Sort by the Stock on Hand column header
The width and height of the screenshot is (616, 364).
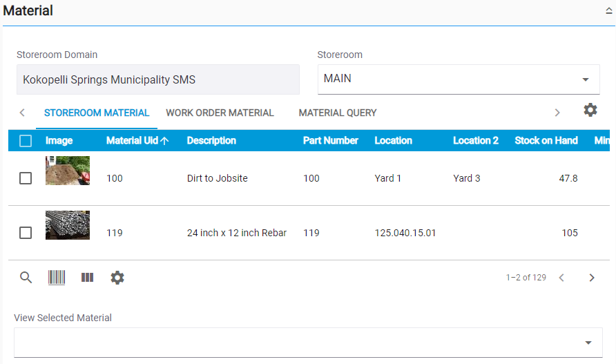(546, 141)
